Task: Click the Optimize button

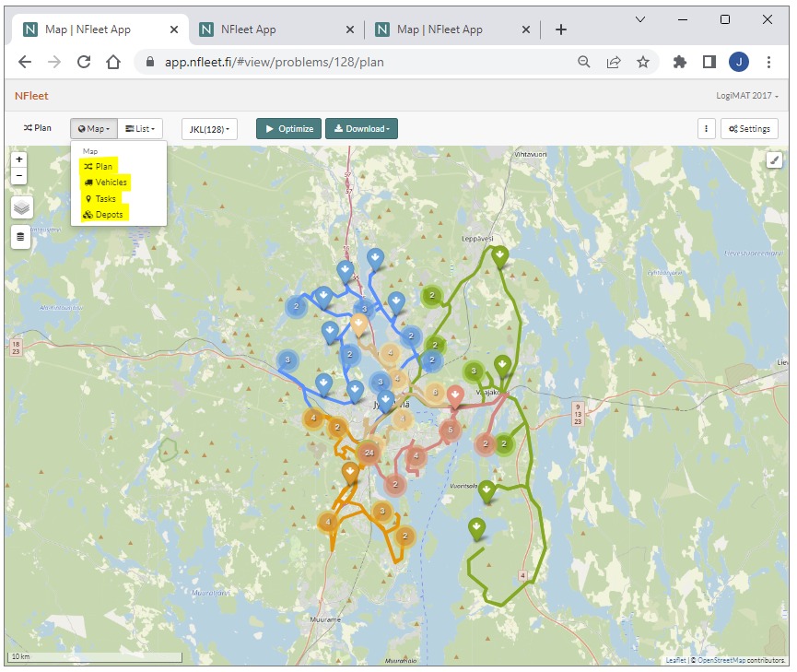Action: (x=288, y=129)
